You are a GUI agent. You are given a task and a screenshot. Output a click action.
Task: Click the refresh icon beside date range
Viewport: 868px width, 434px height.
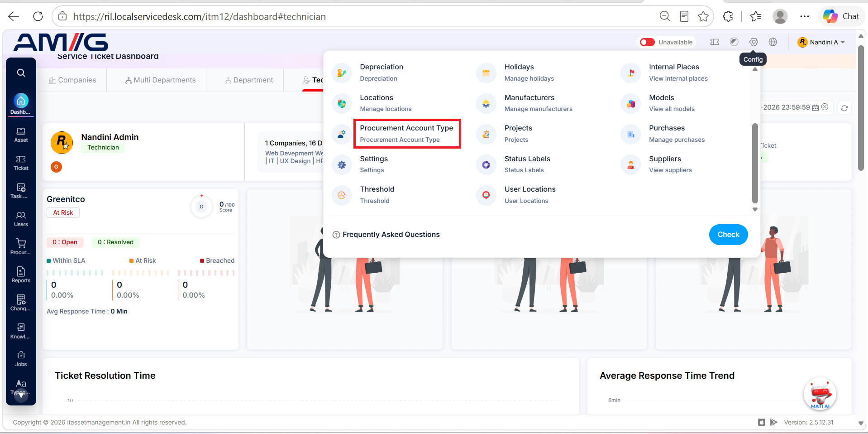click(x=844, y=108)
